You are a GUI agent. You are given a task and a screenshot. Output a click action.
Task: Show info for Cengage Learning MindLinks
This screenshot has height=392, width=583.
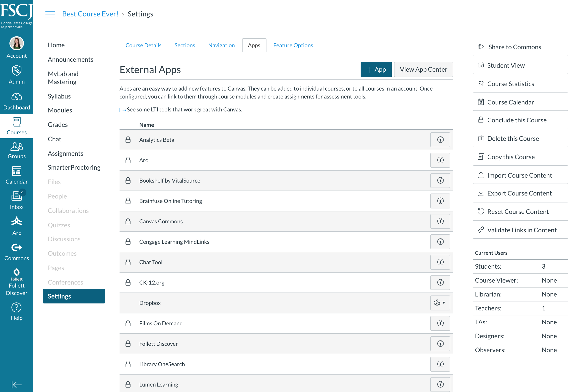[x=440, y=242]
